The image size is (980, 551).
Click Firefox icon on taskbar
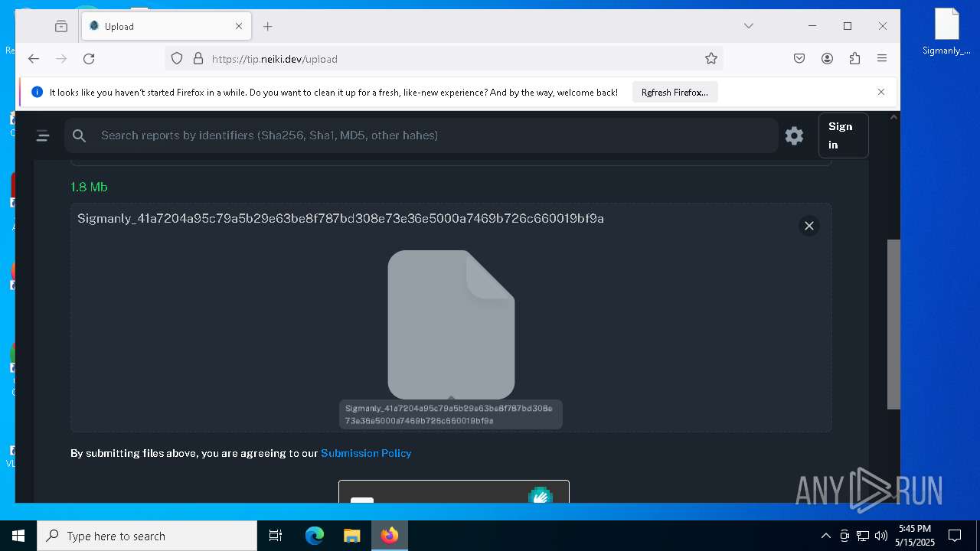click(x=390, y=536)
